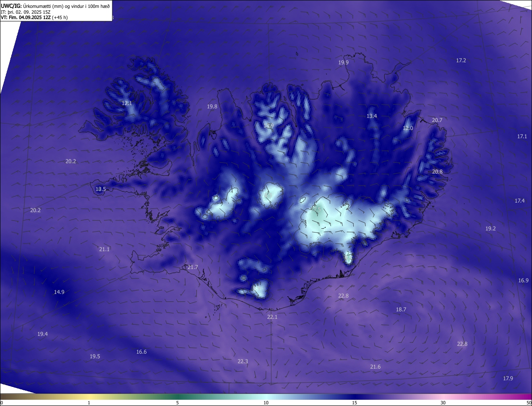Click the 50 tick on the color scale
The height and width of the screenshot is (406, 532).
[529, 403]
